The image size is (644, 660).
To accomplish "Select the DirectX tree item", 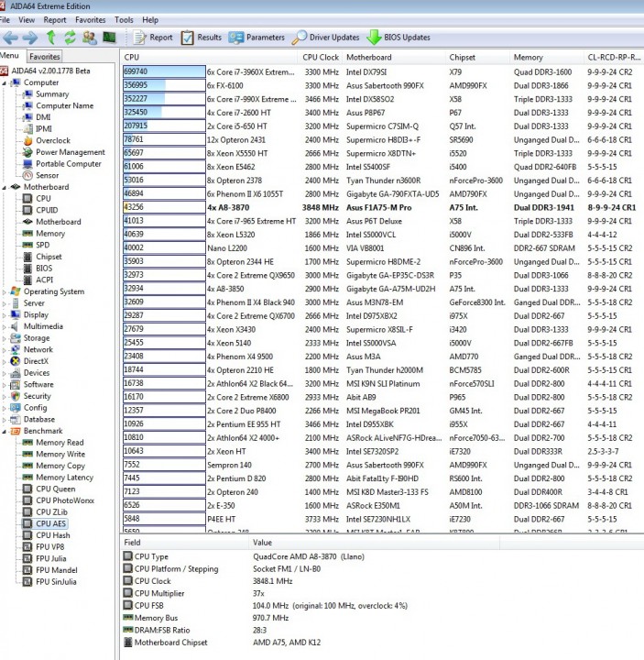I will click(x=36, y=361).
